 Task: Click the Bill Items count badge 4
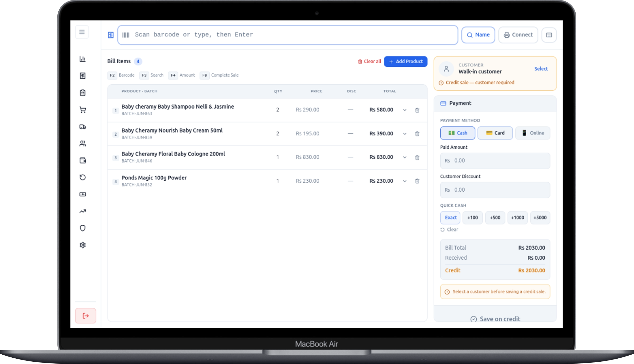click(138, 61)
